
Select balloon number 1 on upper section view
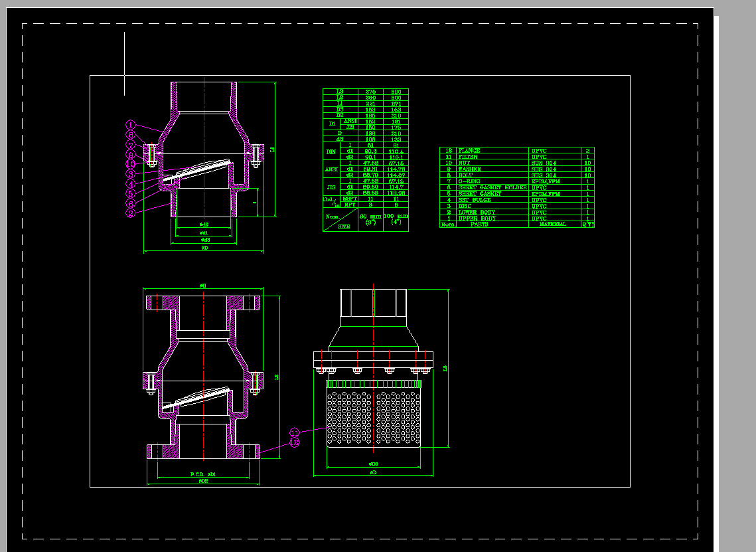pos(131,125)
